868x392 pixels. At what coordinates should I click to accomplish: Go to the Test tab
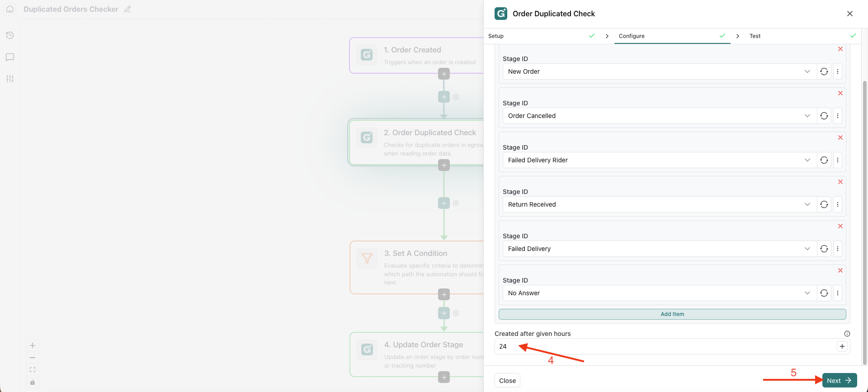click(755, 36)
